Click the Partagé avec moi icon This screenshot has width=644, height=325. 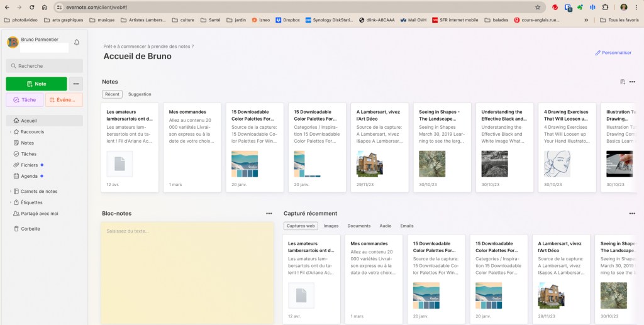[16, 214]
